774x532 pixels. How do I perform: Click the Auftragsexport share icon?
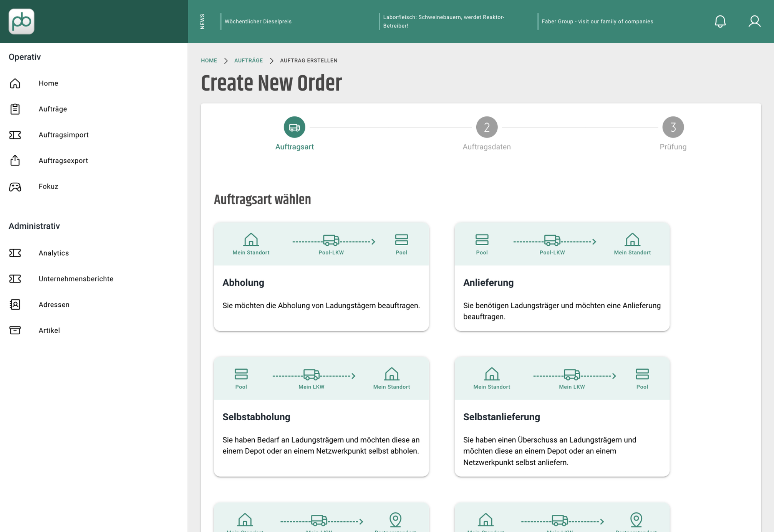[15, 160]
